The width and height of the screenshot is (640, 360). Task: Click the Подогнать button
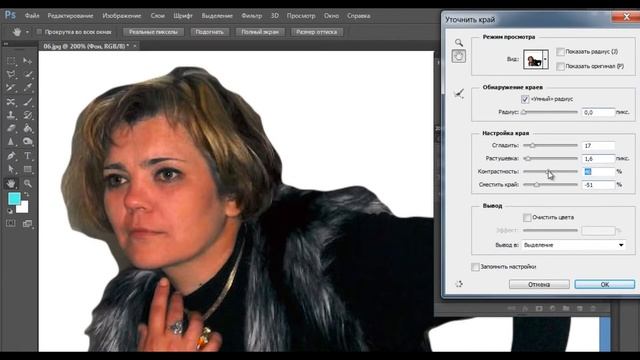[x=209, y=32]
